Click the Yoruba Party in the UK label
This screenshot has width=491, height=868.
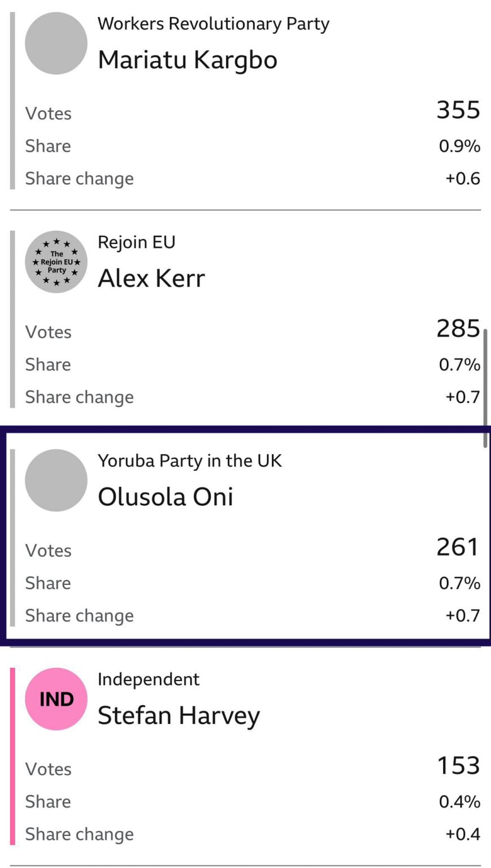(x=189, y=461)
